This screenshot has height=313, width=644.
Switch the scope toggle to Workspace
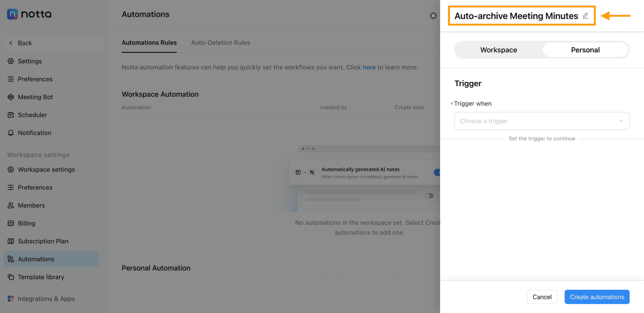[x=499, y=50]
